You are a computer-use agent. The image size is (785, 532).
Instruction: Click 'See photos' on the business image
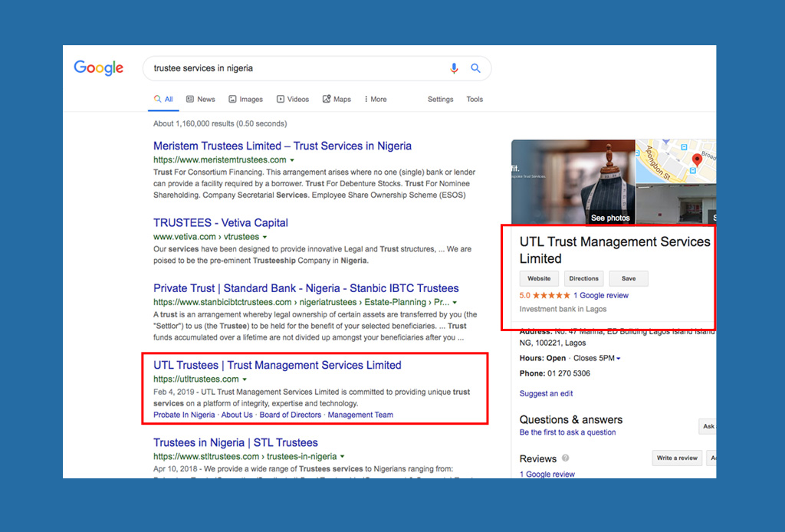pos(610,218)
